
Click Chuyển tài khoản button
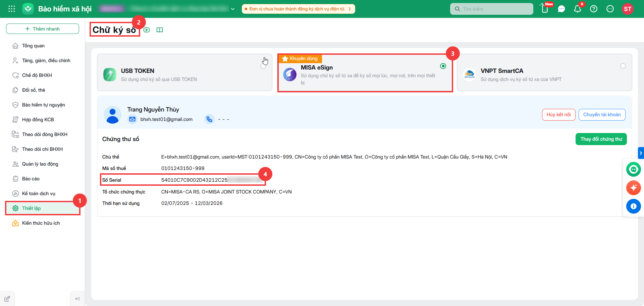click(602, 115)
